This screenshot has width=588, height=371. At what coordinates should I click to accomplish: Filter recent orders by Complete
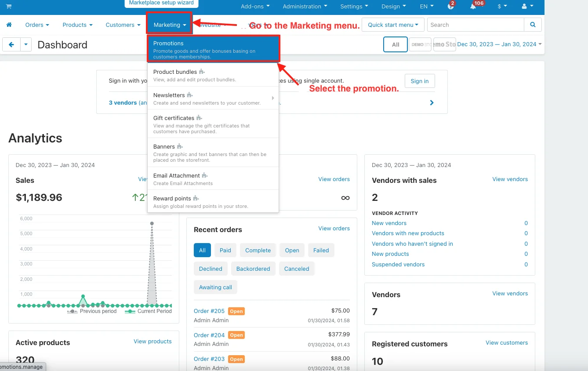[x=258, y=250]
